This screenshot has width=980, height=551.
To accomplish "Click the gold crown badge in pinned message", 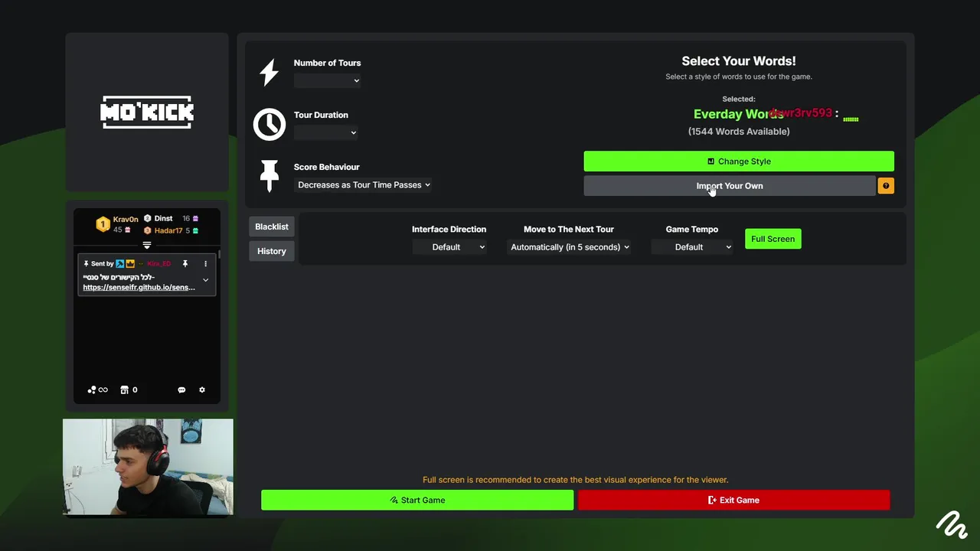I will (x=130, y=263).
